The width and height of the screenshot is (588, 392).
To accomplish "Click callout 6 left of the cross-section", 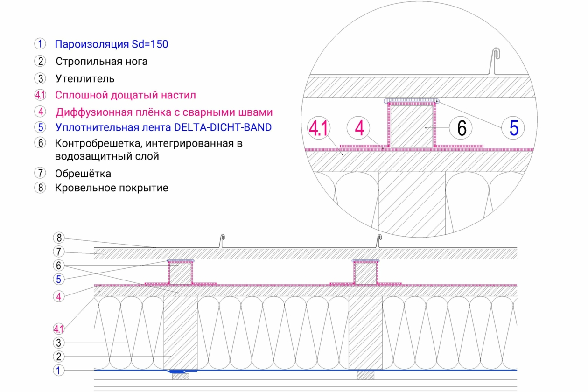I will point(59,266).
